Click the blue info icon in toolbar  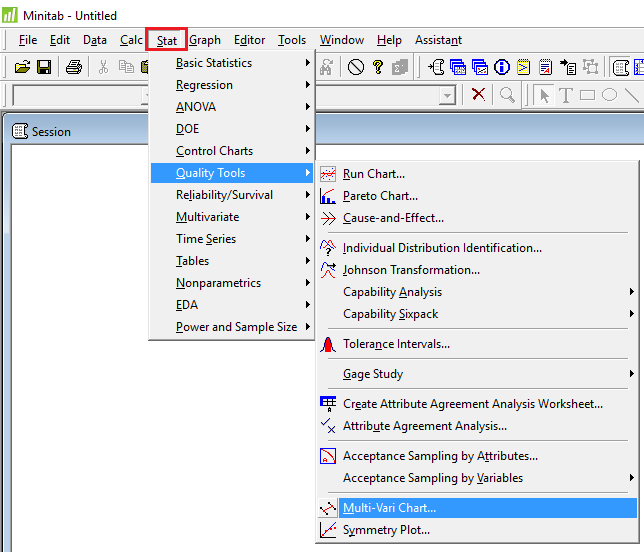click(502, 67)
